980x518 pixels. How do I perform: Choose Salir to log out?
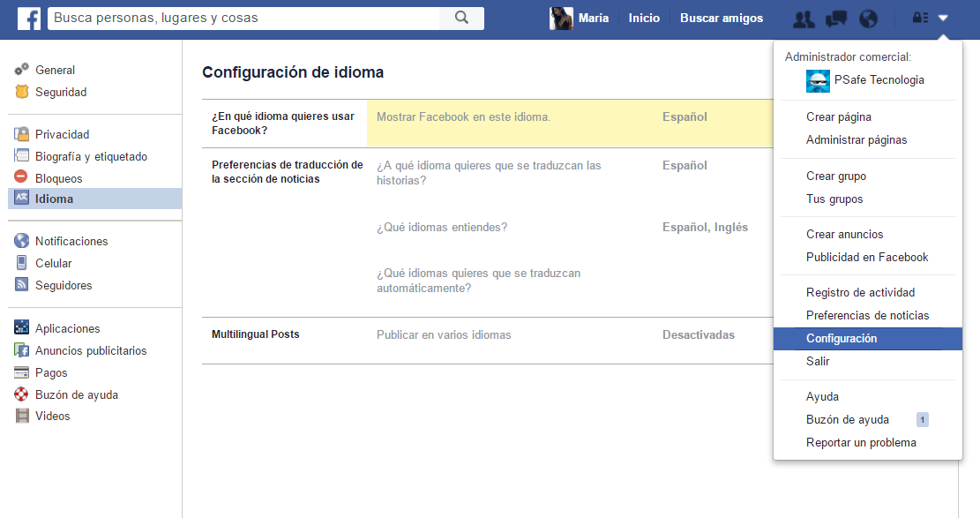(x=818, y=362)
